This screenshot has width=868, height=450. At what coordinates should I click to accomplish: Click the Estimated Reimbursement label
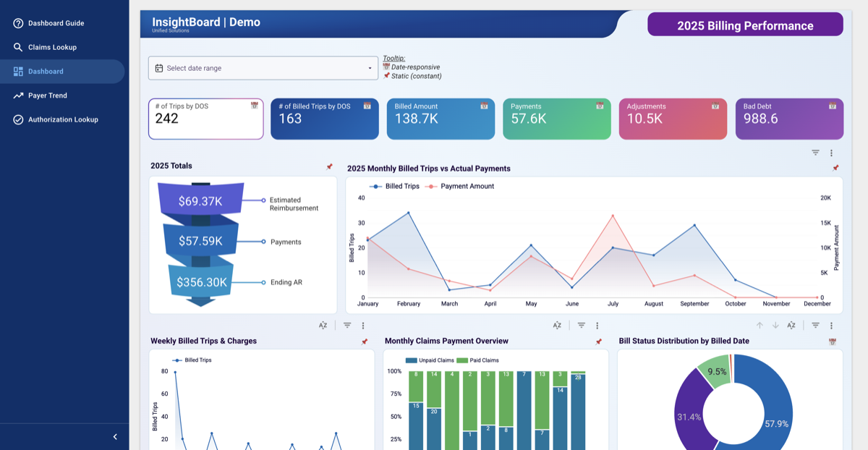(x=294, y=204)
